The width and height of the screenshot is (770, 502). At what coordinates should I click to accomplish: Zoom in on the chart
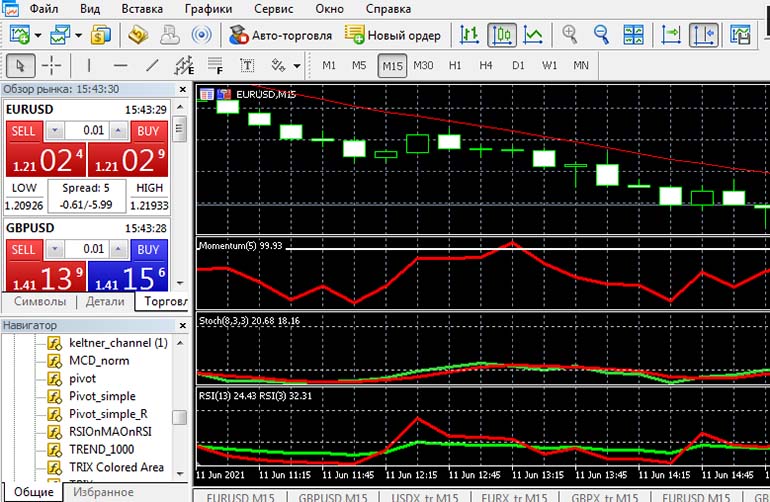[x=570, y=35]
